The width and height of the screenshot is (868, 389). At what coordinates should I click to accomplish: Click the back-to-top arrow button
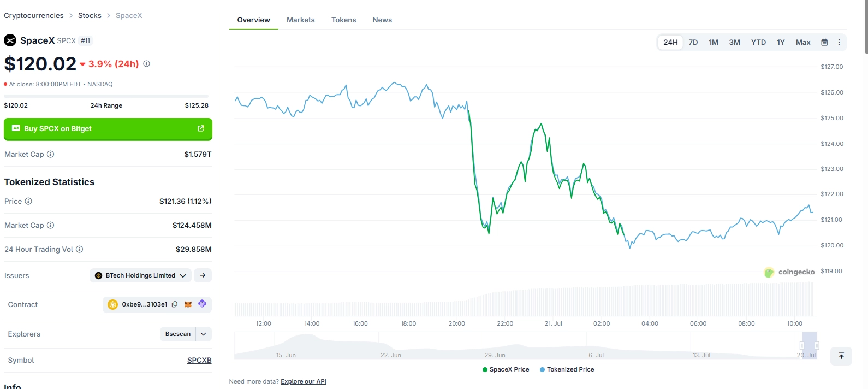(841, 356)
